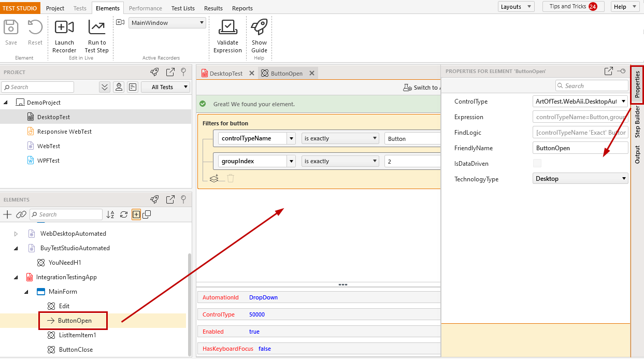Close the DesktopTest document tab
Screen dimensions: 644x359
point(252,74)
